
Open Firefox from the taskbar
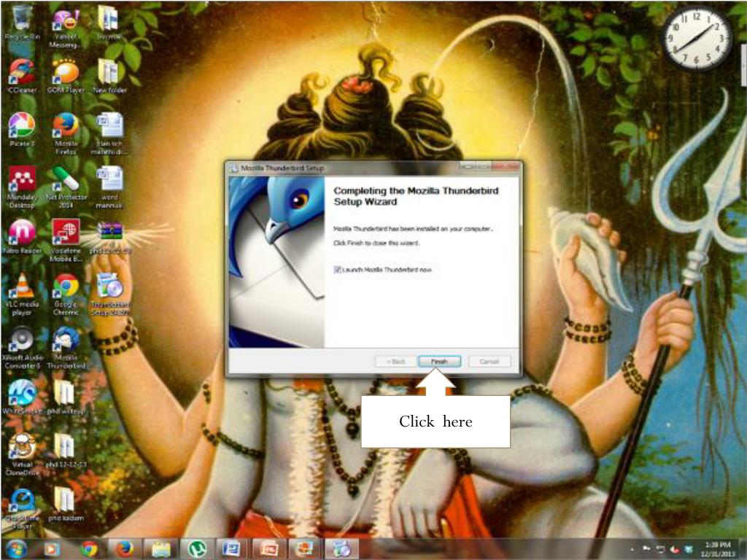coord(124,550)
